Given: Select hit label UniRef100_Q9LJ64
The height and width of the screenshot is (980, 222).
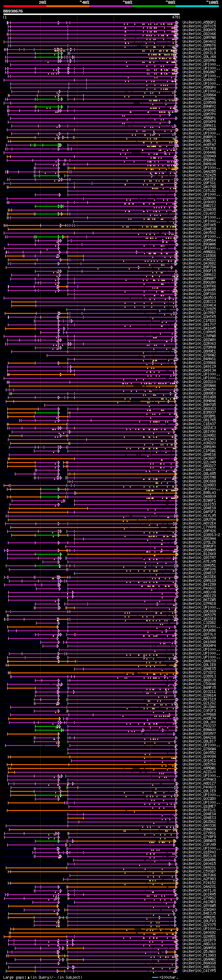Looking at the screenshot, I should (199, 57).
